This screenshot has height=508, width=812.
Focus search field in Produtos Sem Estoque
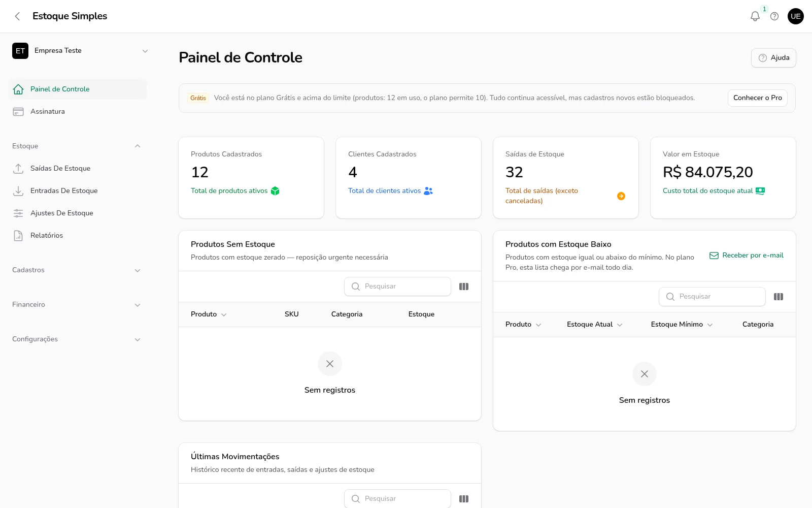[x=397, y=287]
